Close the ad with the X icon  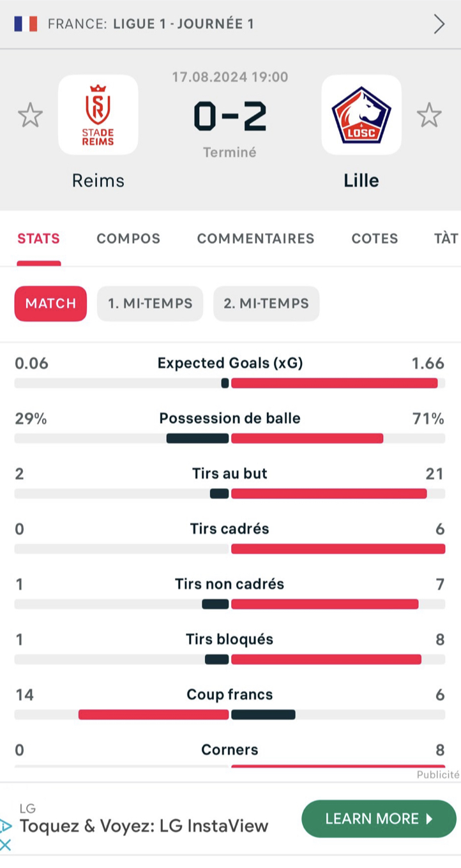pos(6,846)
